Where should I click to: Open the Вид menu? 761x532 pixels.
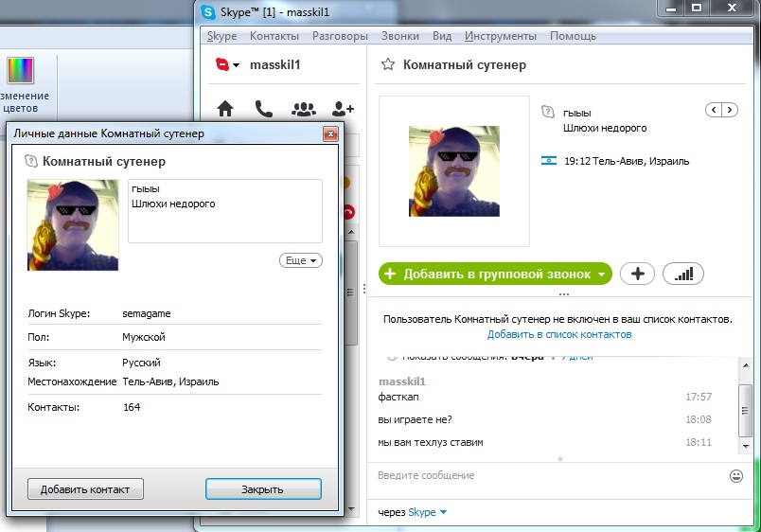coord(442,36)
